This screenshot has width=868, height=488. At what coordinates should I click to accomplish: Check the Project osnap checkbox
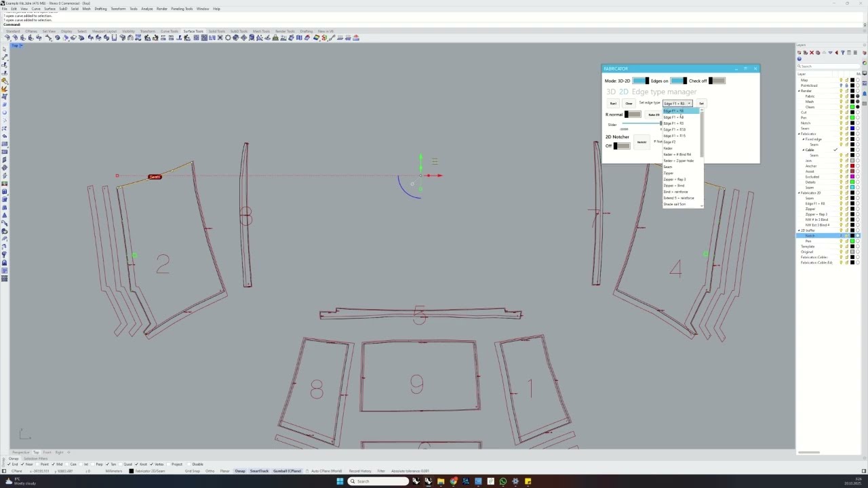(170, 464)
